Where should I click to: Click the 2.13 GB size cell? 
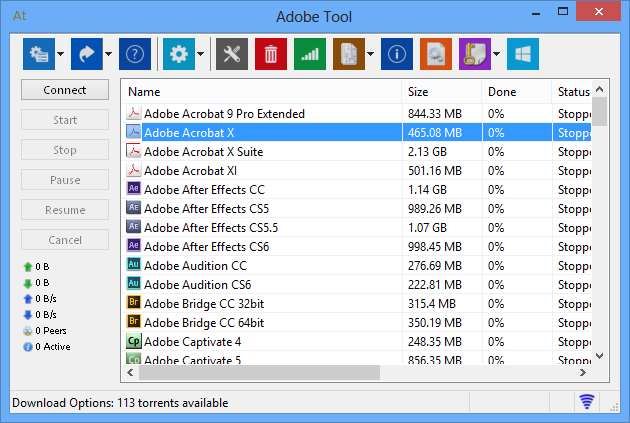[442, 151]
